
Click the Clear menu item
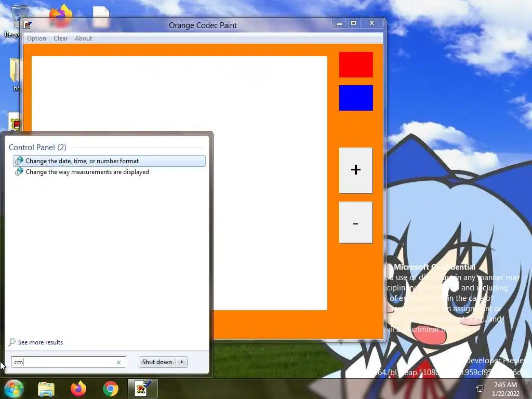point(60,38)
